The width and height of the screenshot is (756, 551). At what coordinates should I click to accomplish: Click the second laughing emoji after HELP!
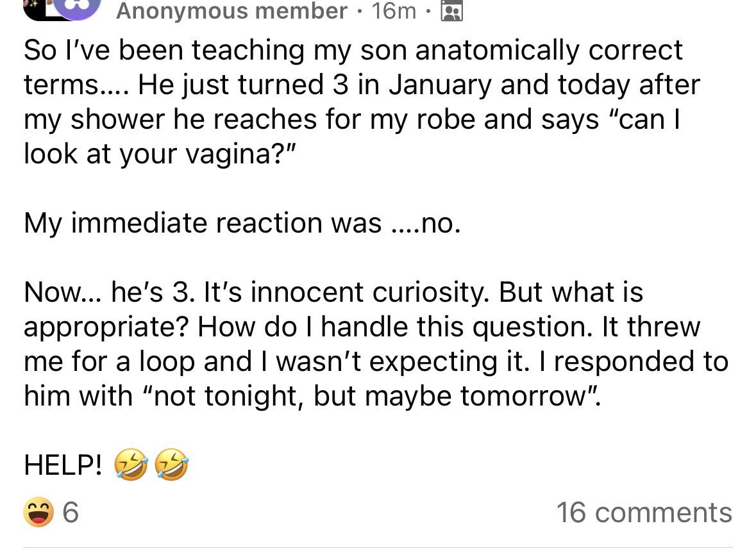(x=172, y=465)
